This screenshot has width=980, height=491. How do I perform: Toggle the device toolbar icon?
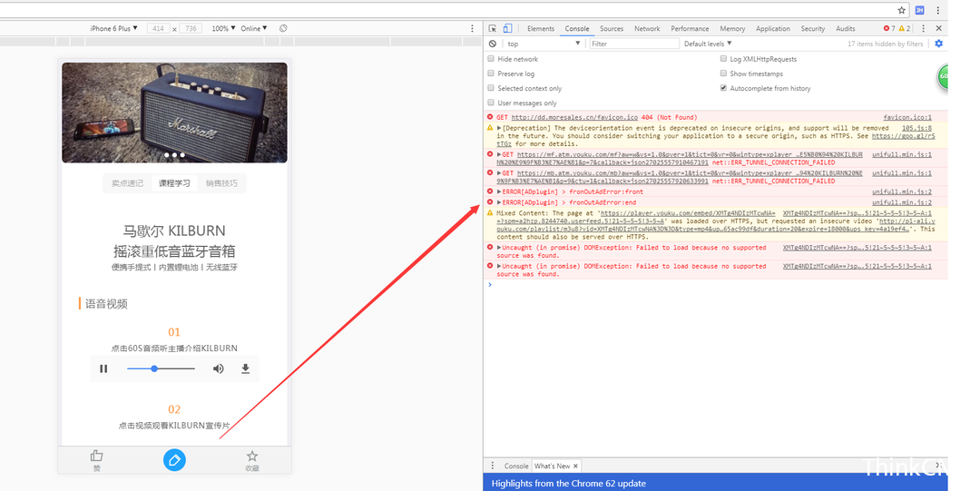point(507,28)
